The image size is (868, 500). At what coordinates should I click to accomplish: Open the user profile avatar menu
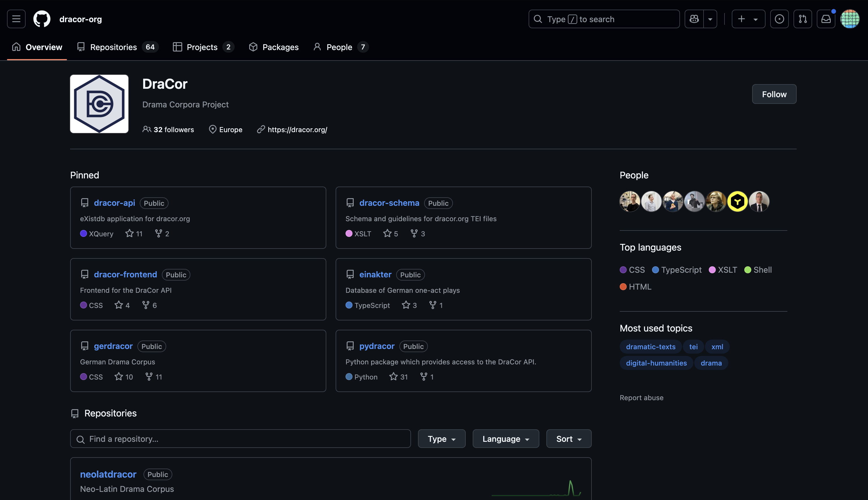tap(849, 19)
